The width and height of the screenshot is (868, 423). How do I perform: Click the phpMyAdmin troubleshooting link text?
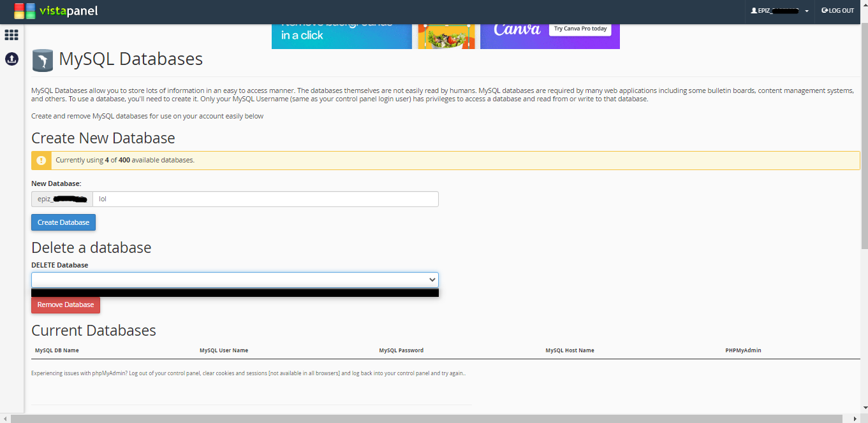click(249, 373)
